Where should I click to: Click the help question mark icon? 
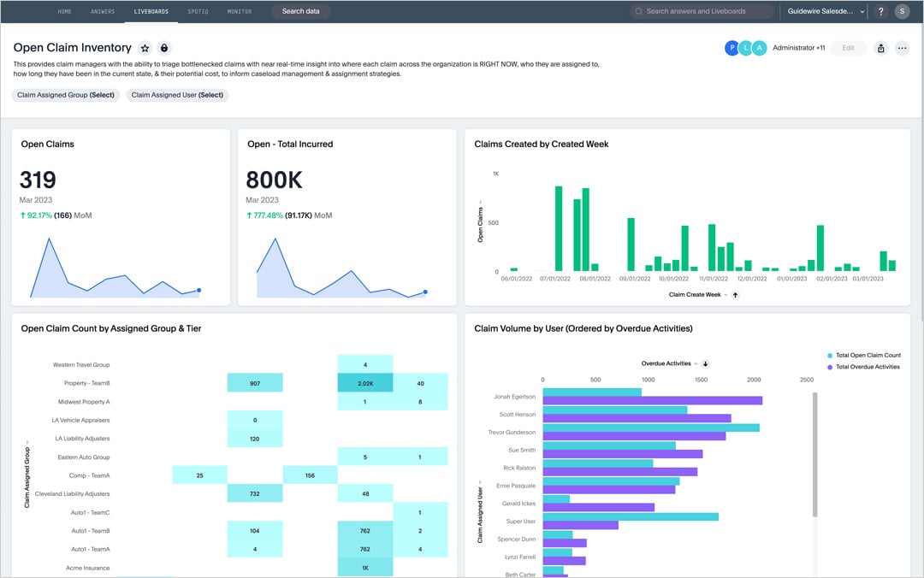881,12
